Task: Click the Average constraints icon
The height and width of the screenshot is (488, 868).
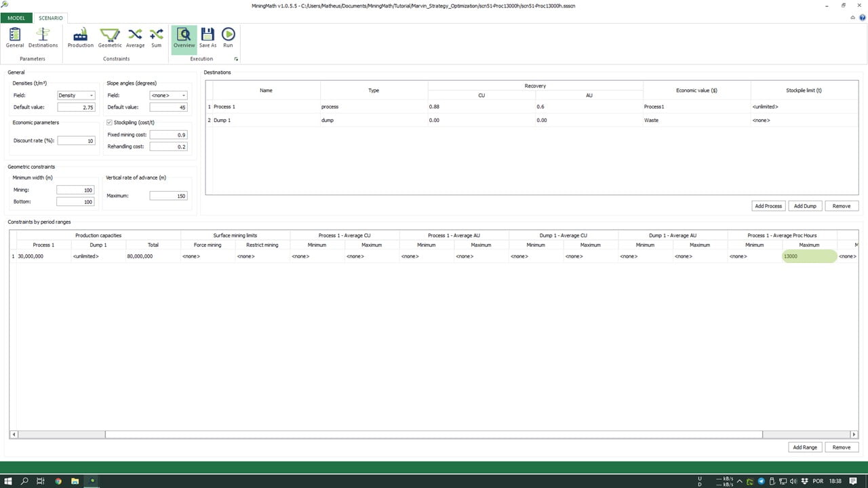Action: coord(135,37)
